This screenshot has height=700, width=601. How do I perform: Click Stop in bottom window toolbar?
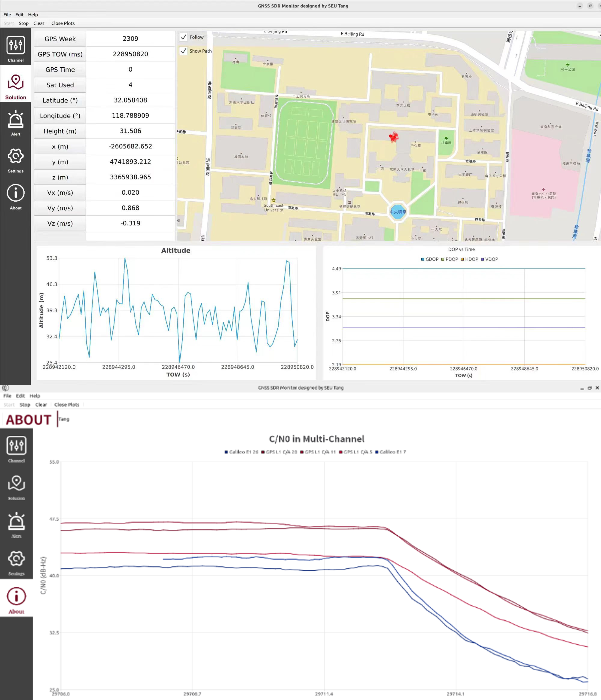(25, 405)
